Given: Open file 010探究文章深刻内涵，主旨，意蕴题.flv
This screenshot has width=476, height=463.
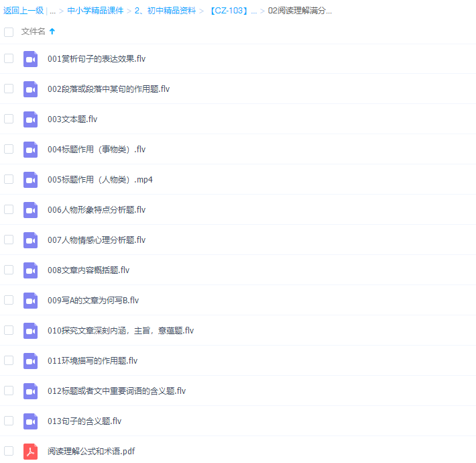Looking at the screenshot, I should click(x=121, y=331).
